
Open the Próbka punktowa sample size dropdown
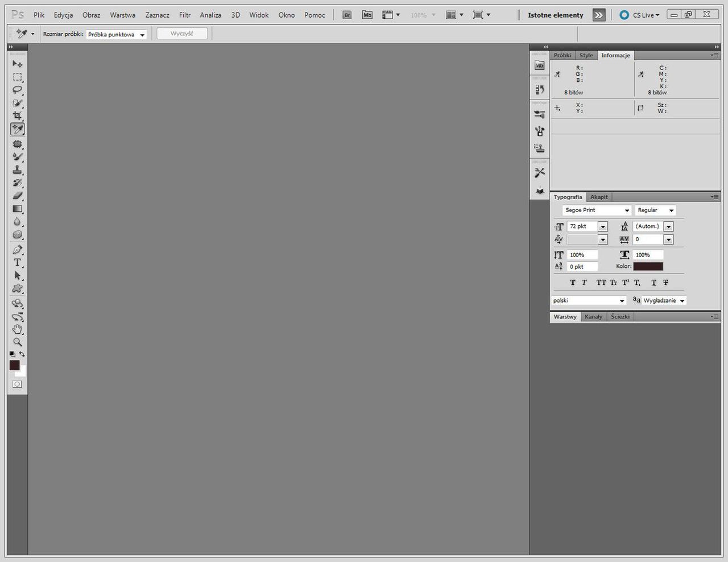[116, 34]
